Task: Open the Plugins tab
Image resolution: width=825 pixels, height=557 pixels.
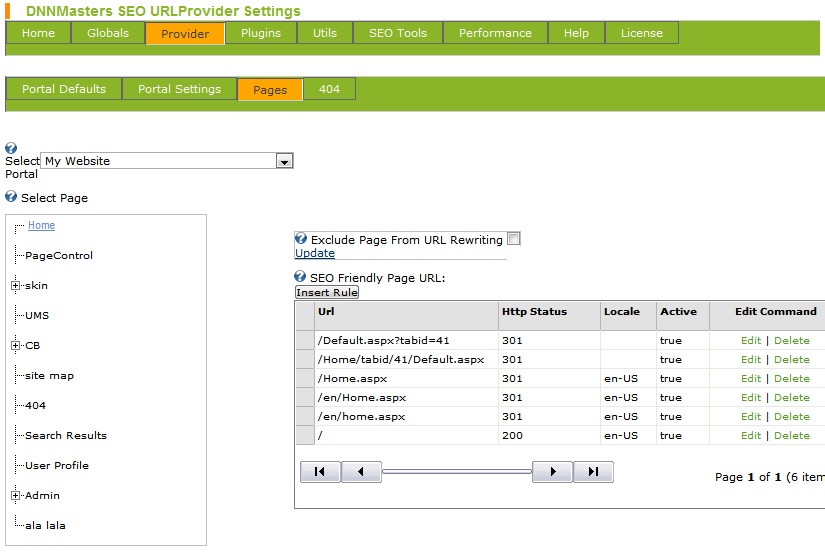Action: pos(261,33)
